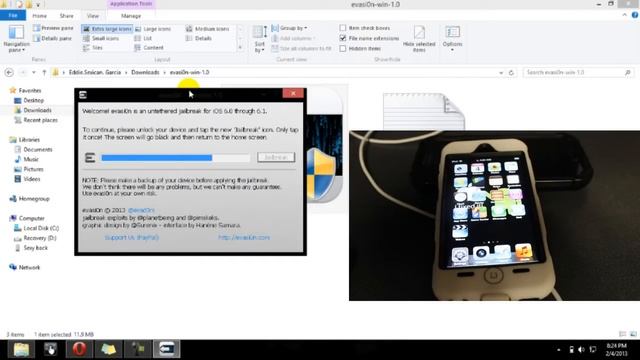Switch to Content layout
This screenshot has width=640, height=360.
pyautogui.click(x=149, y=48)
